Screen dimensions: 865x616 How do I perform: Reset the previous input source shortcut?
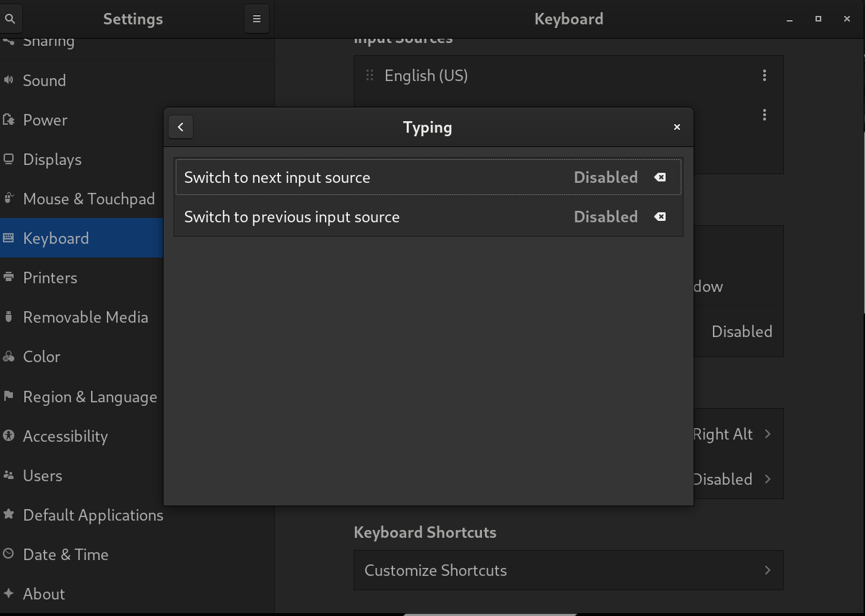pos(660,217)
